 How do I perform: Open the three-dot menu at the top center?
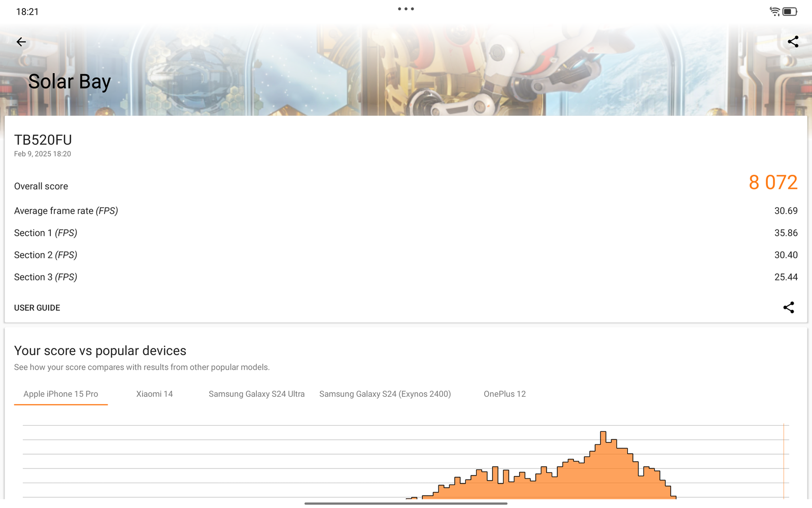click(405, 9)
